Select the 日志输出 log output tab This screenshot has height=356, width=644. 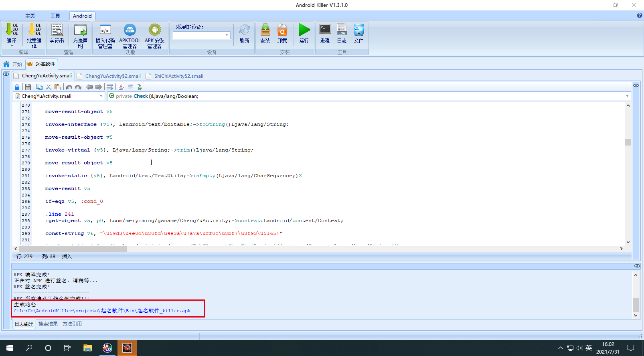pyautogui.click(x=24, y=324)
